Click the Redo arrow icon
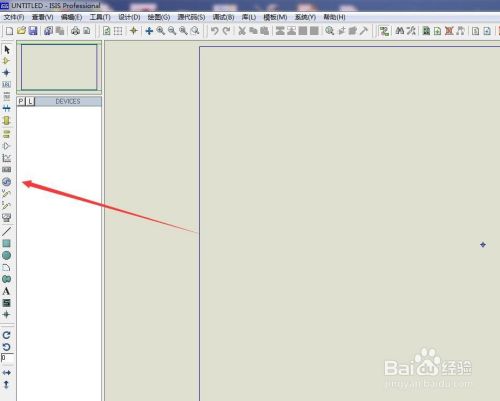500x401 pixels. [x=226, y=31]
